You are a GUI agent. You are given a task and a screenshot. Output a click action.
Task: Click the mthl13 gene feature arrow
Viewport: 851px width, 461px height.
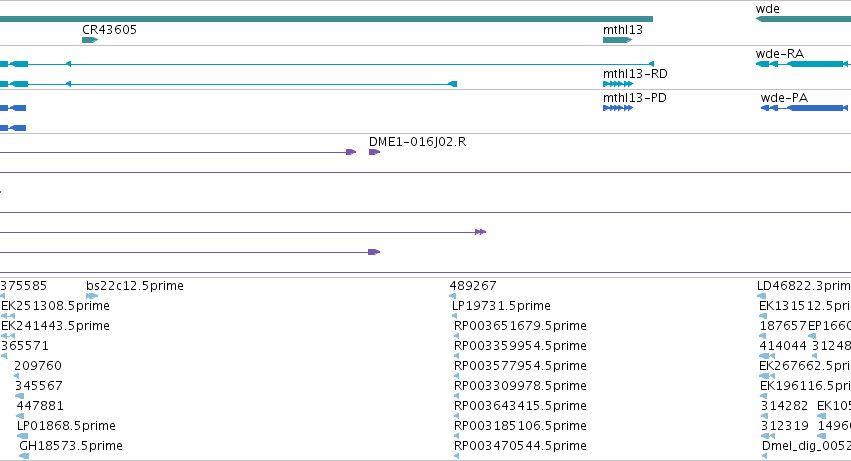point(618,40)
